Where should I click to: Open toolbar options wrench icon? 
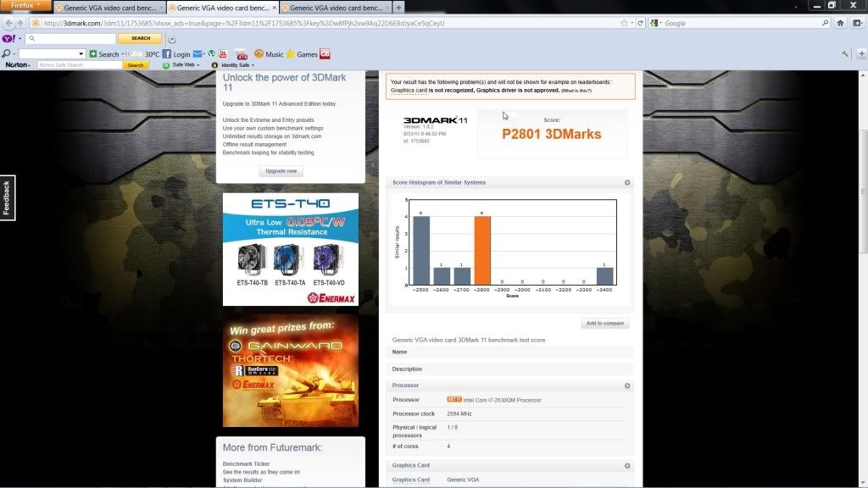[845, 53]
